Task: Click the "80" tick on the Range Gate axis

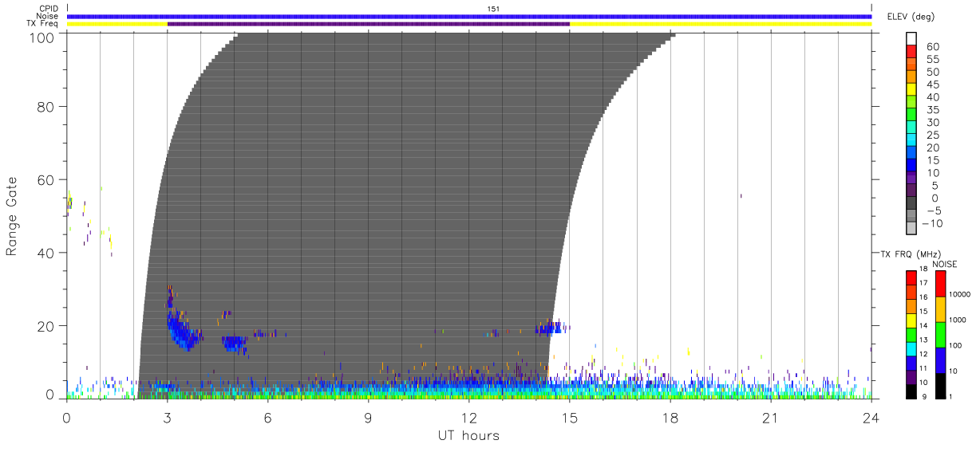Action: (45, 106)
